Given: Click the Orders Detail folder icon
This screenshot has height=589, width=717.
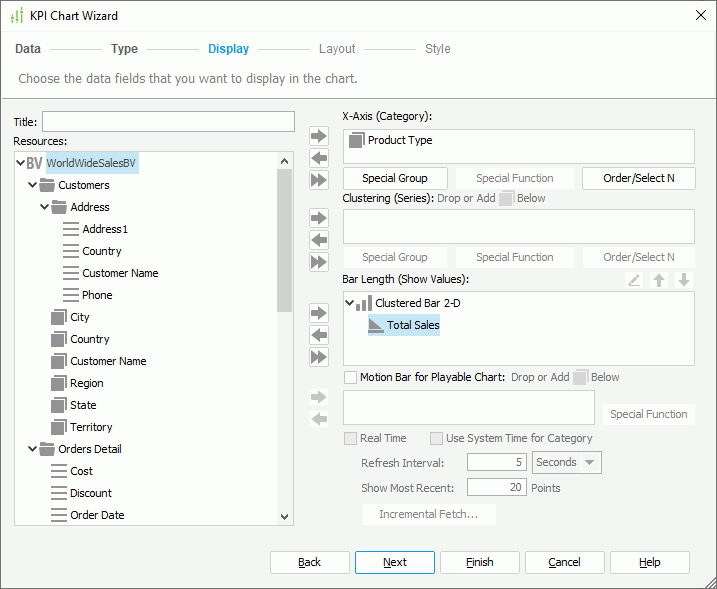Looking at the screenshot, I should 47,449.
